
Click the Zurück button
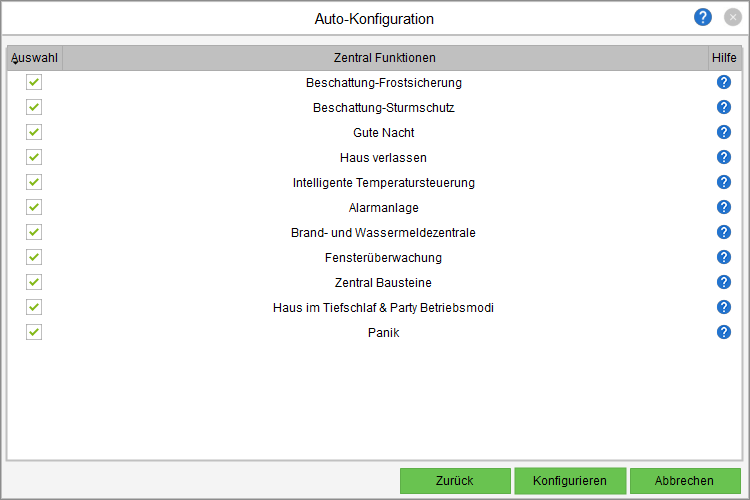click(x=455, y=481)
